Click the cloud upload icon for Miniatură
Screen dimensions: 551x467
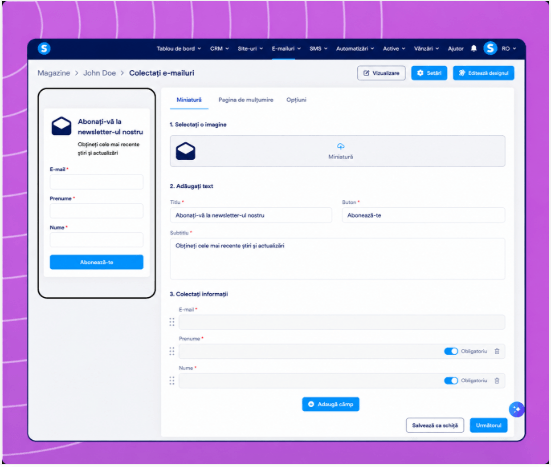click(x=341, y=146)
